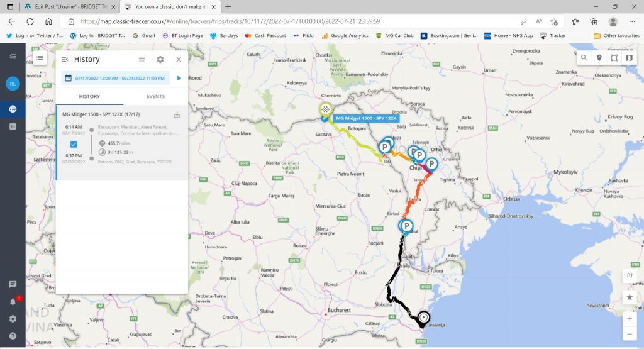The width and height of the screenshot is (644, 349).
Task: Open notifications bell with red badge
Action: pyautogui.click(x=14, y=301)
